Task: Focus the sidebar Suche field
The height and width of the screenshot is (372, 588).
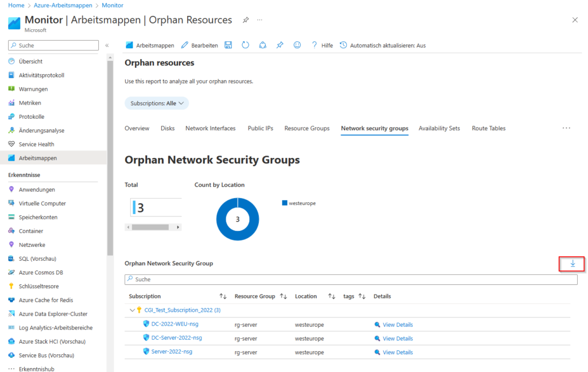Action: coord(53,45)
